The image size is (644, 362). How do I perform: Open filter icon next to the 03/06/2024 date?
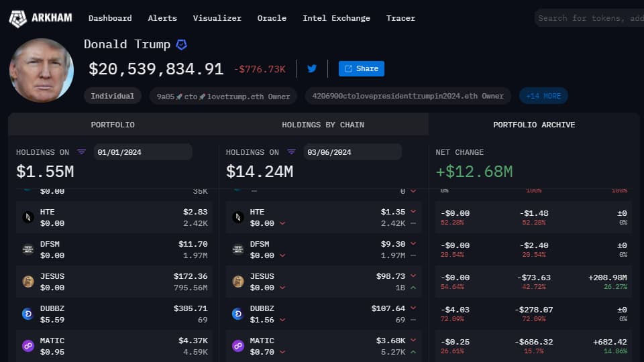click(292, 152)
